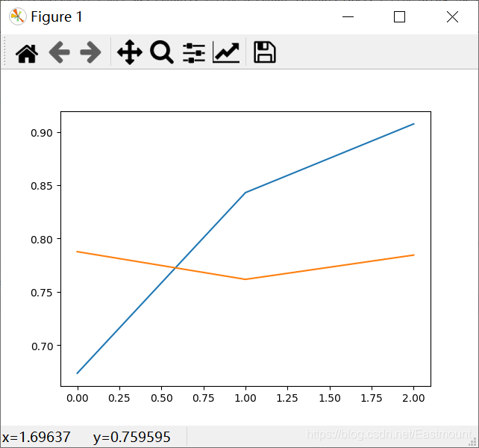Click the x-axis label 1.50
Viewport: 479px width, 448px height.
tap(330, 398)
